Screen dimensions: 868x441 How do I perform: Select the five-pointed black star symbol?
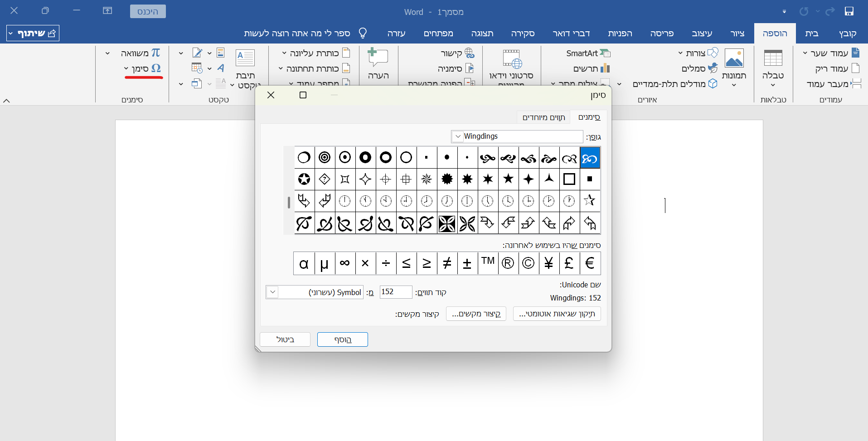click(x=508, y=179)
